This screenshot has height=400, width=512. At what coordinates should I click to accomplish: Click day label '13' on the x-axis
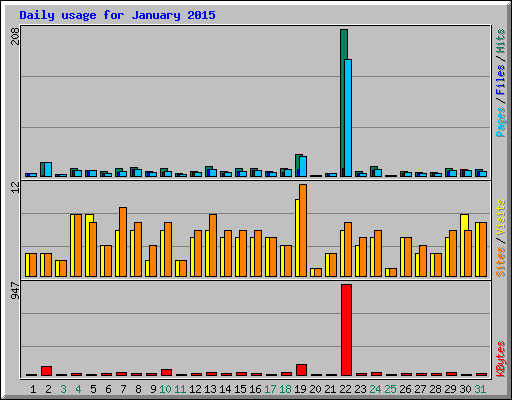[x=210, y=389]
